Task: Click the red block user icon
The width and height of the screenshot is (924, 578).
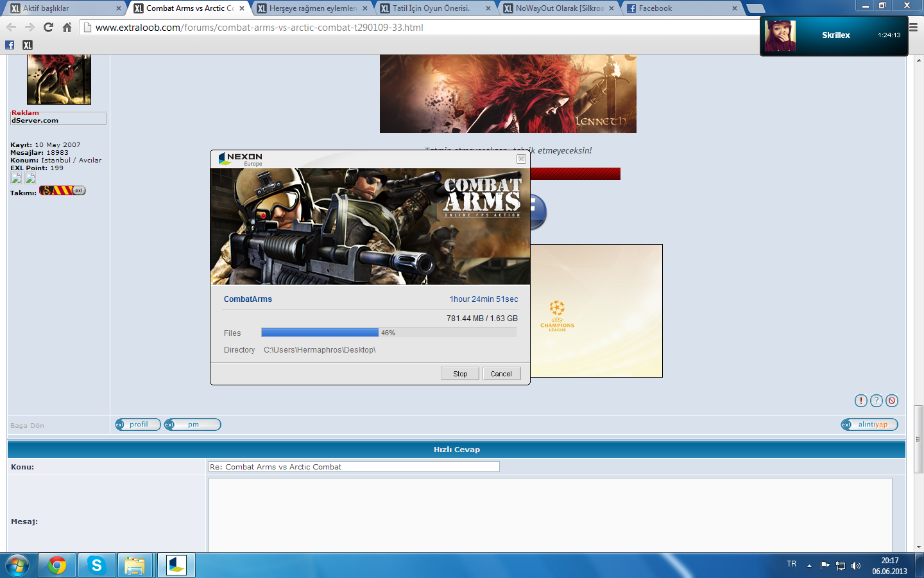Action: pyautogui.click(x=892, y=401)
